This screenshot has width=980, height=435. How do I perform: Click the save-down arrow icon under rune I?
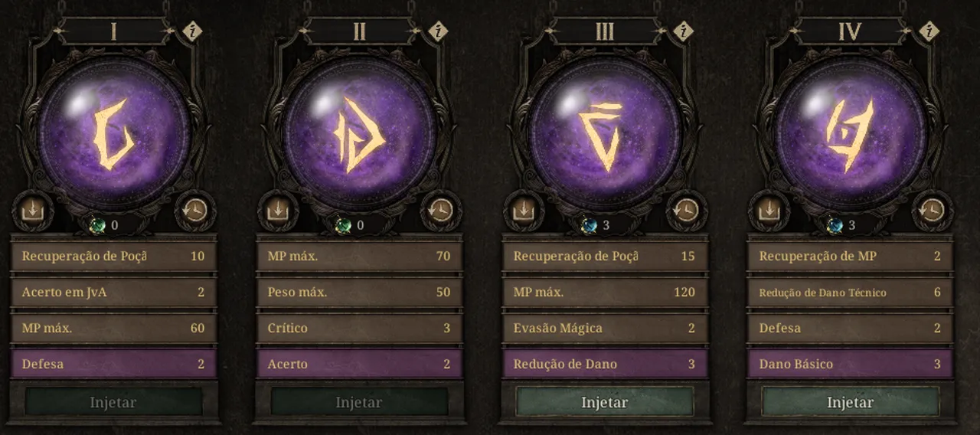pos(32,210)
